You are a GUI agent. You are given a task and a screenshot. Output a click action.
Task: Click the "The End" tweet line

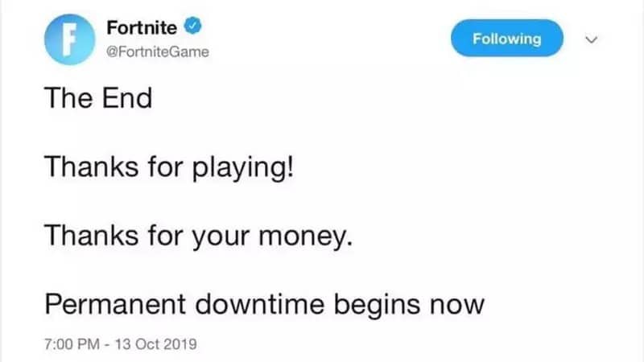(97, 100)
